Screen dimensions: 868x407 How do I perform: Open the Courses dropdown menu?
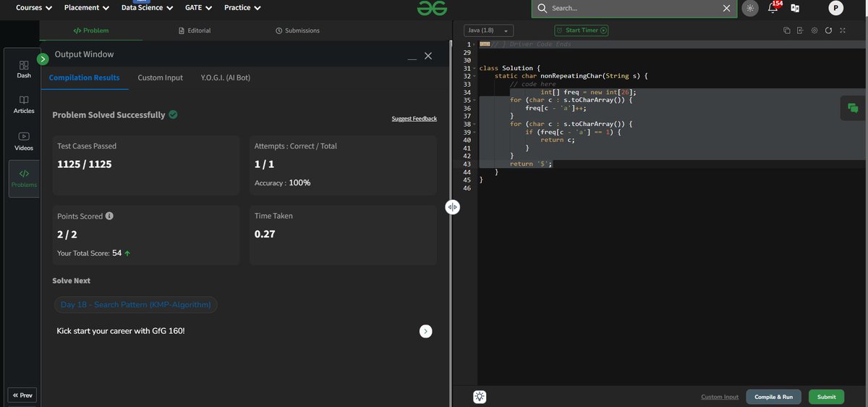tap(34, 8)
